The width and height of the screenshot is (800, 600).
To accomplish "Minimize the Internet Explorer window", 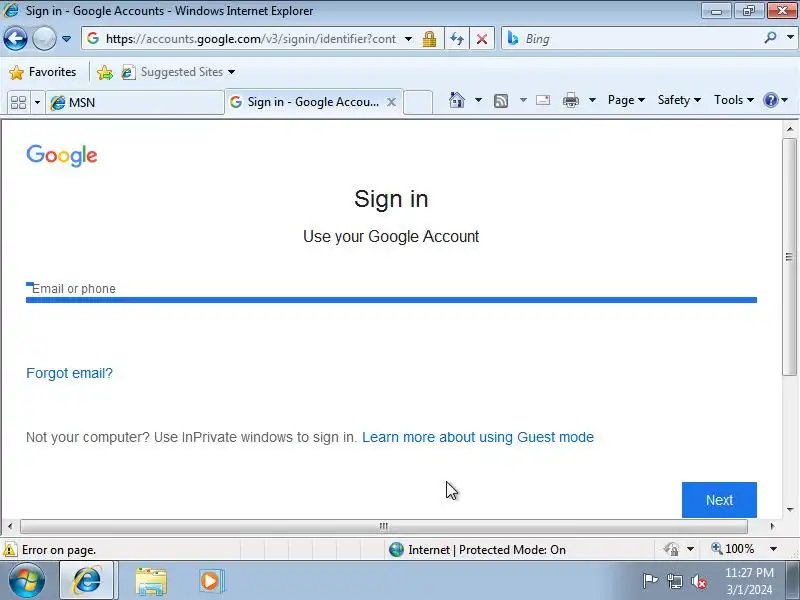I will 716,11.
